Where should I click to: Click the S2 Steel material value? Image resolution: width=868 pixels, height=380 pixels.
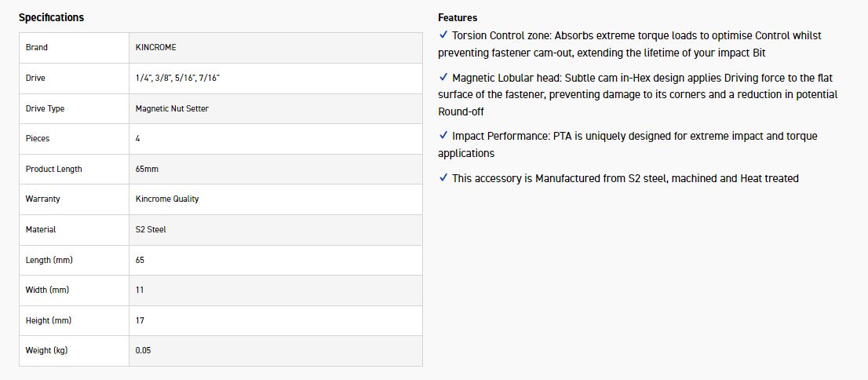151,229
